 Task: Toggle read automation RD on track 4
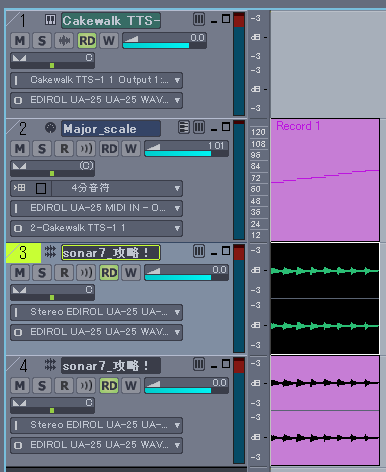pos(109,386)
